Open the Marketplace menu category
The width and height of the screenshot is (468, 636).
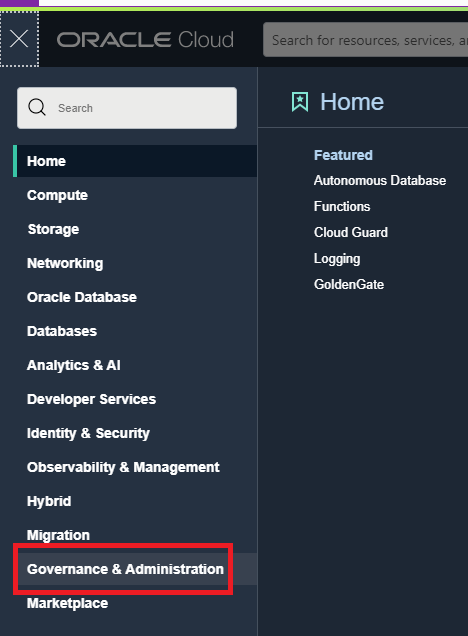pyautogui.click(x=67, y=603)
